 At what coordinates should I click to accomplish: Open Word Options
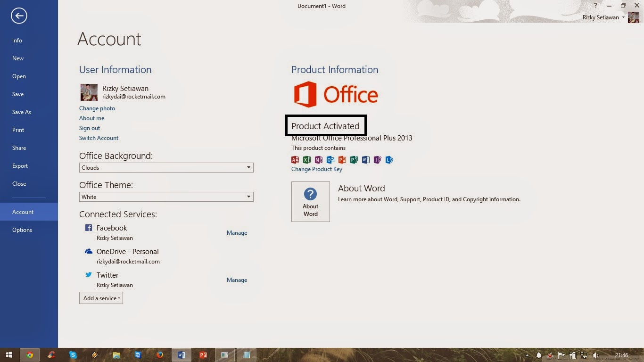[x=29, y=230]
